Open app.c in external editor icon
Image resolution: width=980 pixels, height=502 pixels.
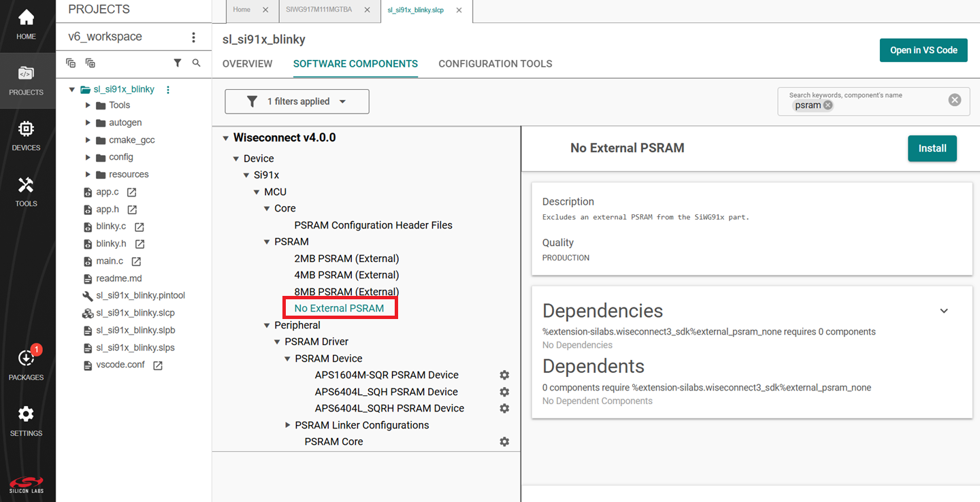click(x=132, y=193)
